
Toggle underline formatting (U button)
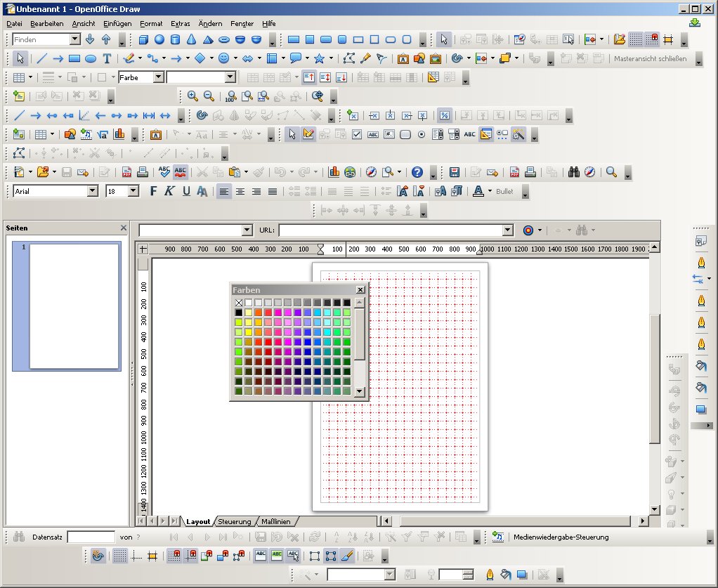coord(186,191)
